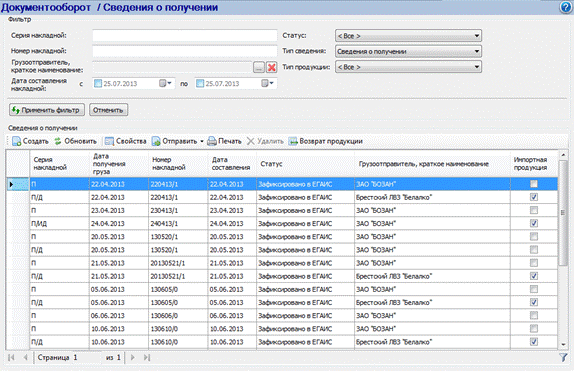Open help via blue question icon
This screenshot has height=371, width=574.
(566, 7)
